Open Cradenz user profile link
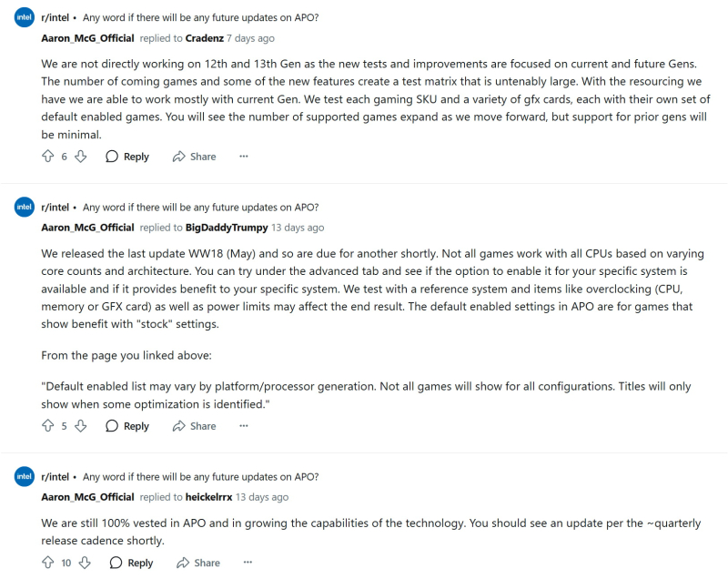 pos(204,38)
